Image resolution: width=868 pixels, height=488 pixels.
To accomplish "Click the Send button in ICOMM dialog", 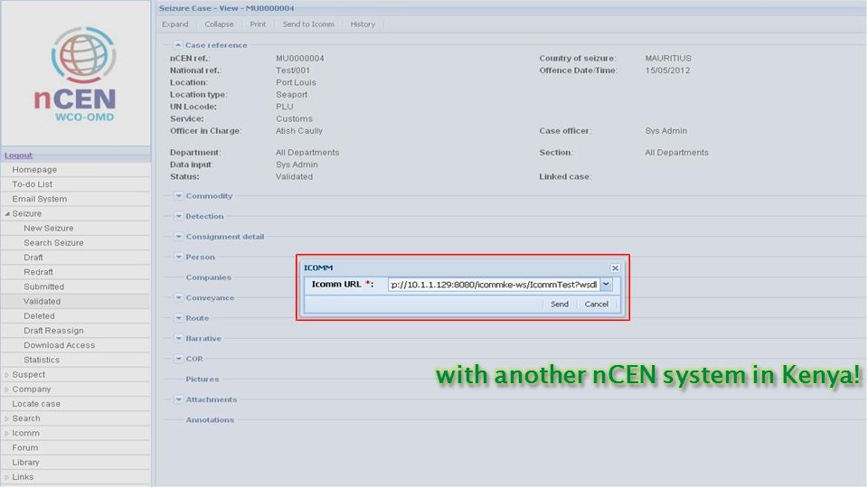I will tap(559, 305).
